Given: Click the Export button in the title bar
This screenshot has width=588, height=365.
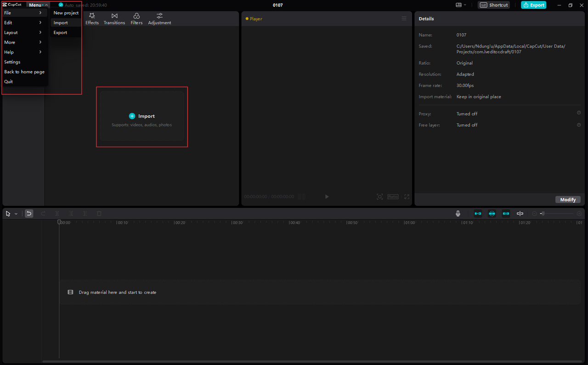Looking at the screenshot, I should [533, 5].
